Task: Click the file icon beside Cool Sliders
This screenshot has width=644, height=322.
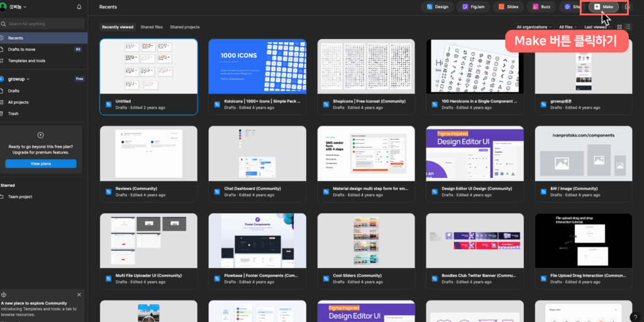Action: point(326,279)
